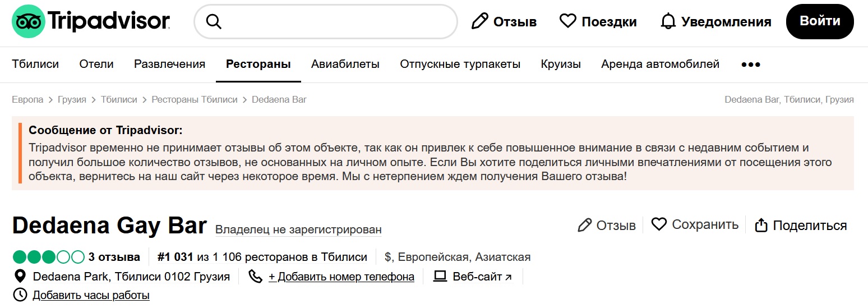Click the clock icon for working hours

[x=20, y=295]
